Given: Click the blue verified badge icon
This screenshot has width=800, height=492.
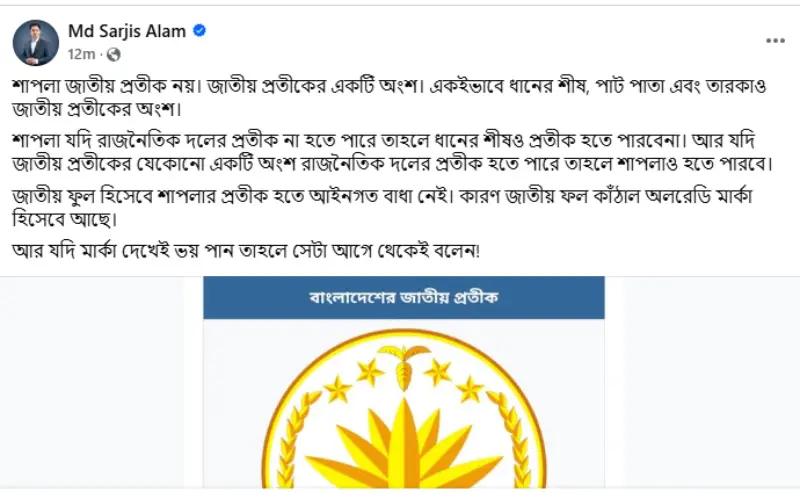Looking at the screenshot, I should tap(199, 31).
